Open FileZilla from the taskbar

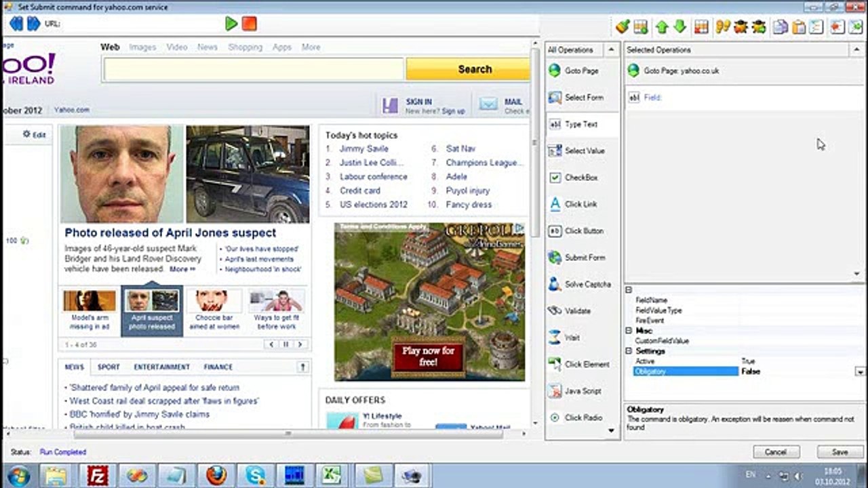click(x=98, y=476)
